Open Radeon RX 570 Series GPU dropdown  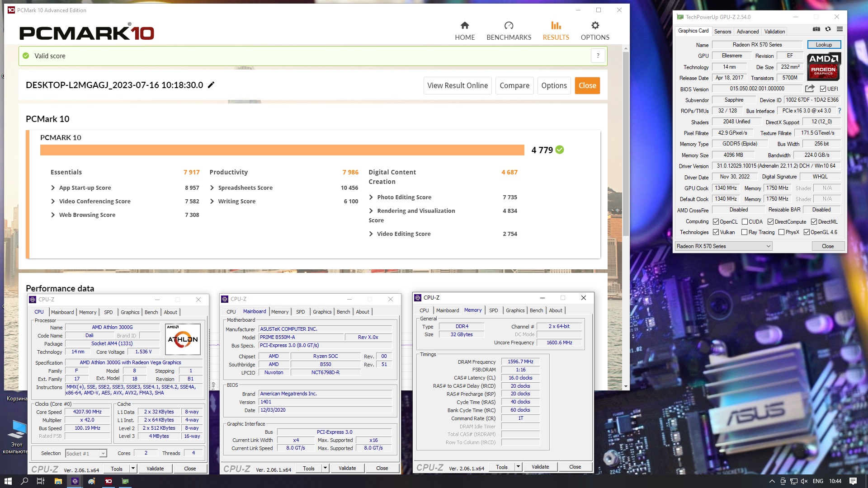[x=723, y=246]
